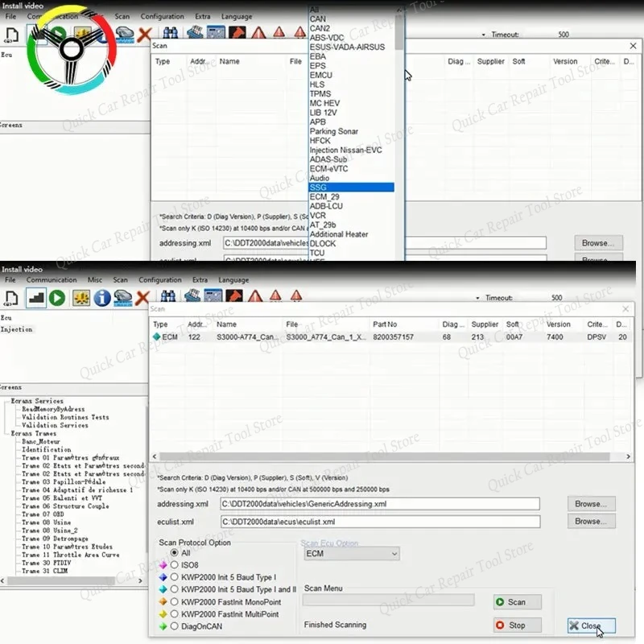Screen dimensions: 644x644
Task: Click the Timeout 500 value field
Action: (x=555, y=297)
